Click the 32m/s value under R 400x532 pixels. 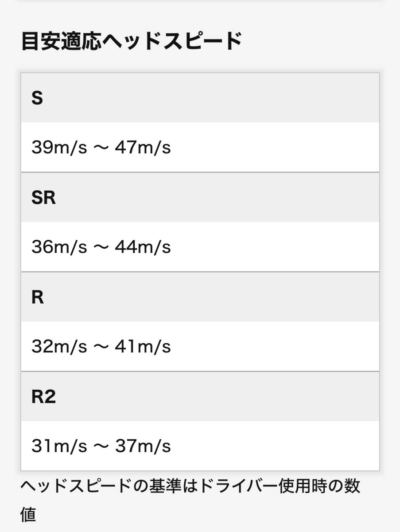click(x=59, y=347)
